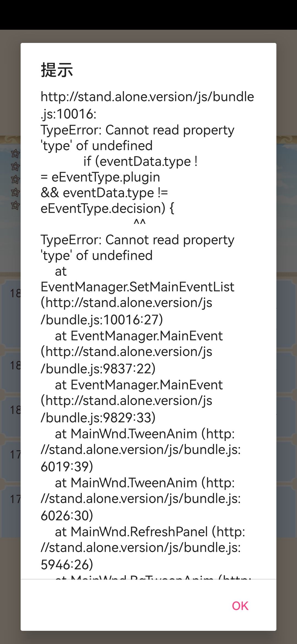Tap the EventManager.SetMainEventList stack trace line

[x=137, y=287]
